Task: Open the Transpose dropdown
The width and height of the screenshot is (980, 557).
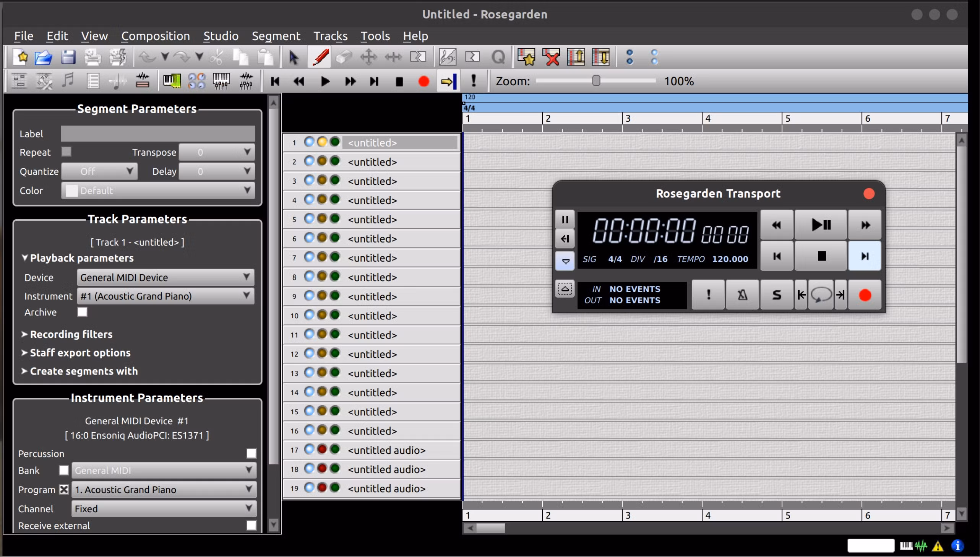Action: [217, 152]
